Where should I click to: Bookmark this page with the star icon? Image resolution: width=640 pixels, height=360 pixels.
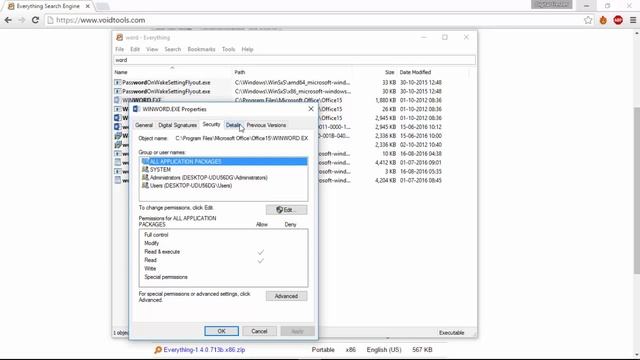pyautogui.click(x=588, y=20)
